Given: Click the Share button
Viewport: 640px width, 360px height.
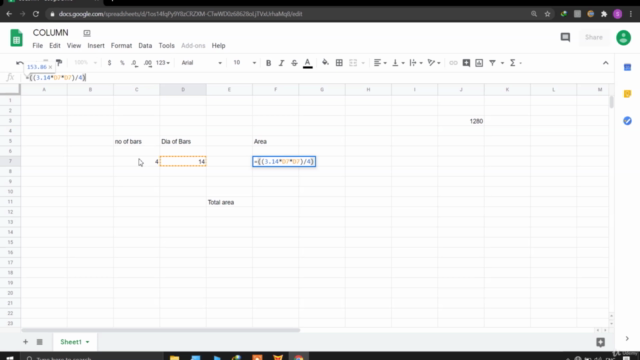Looking at the screenshot, I should click(x=594, y=37).
